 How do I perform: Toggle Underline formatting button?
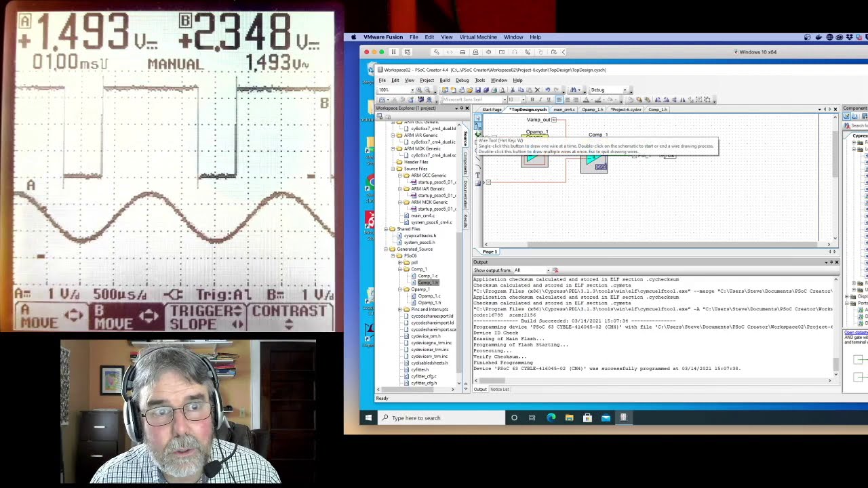pyautogui.click(x=549, y=100)
